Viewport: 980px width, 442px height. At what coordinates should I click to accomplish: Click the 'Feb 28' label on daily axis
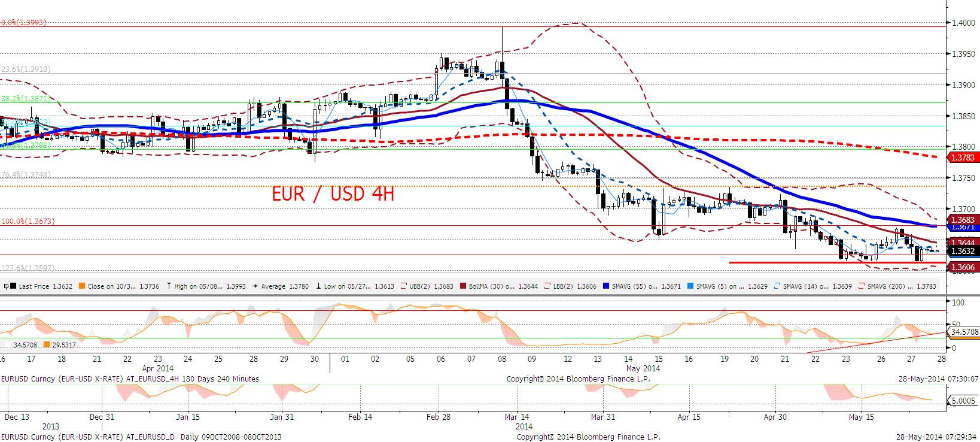coord(439,416)
